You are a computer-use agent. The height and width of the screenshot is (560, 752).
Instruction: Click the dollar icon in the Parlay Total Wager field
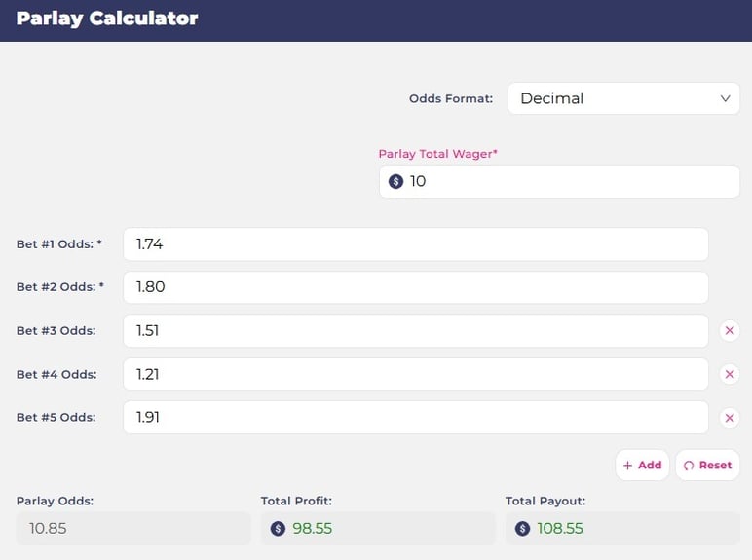point(395,181)
